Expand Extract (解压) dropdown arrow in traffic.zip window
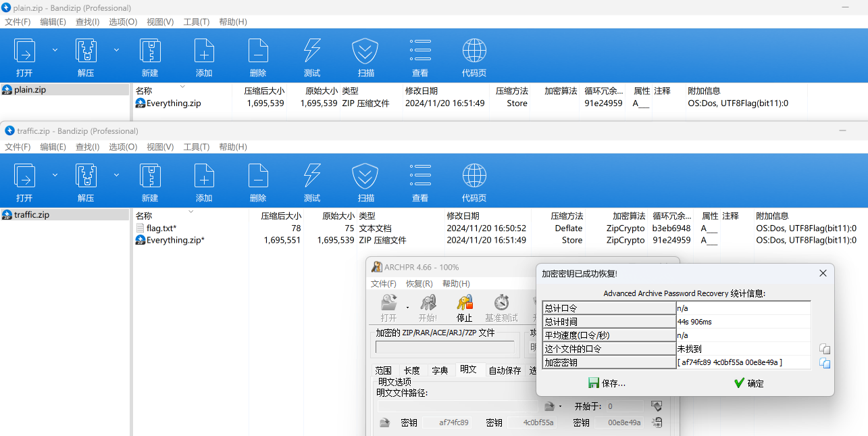The width and height of the screenshot is (868, 436). click(x=116, y=175)
